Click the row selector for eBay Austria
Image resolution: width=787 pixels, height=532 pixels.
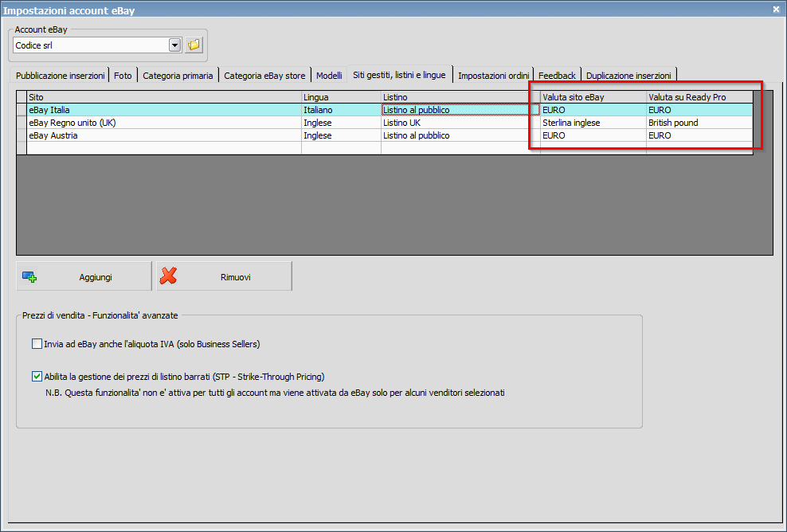(x=22, y=135)
